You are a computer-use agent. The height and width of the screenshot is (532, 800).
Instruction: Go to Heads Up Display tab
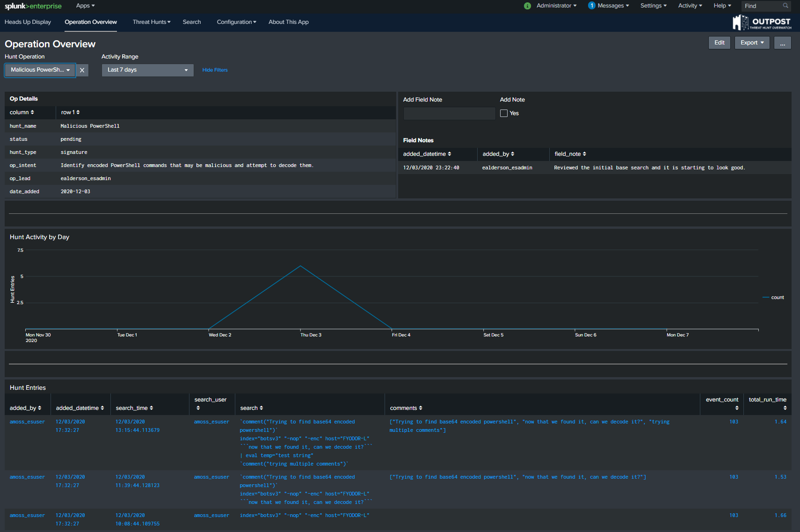(28, 22)
